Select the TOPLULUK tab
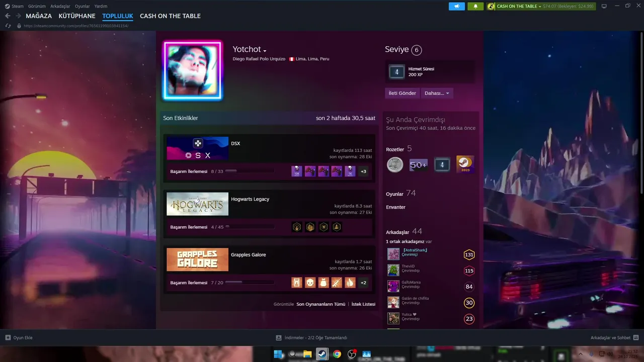 [118, 16]
